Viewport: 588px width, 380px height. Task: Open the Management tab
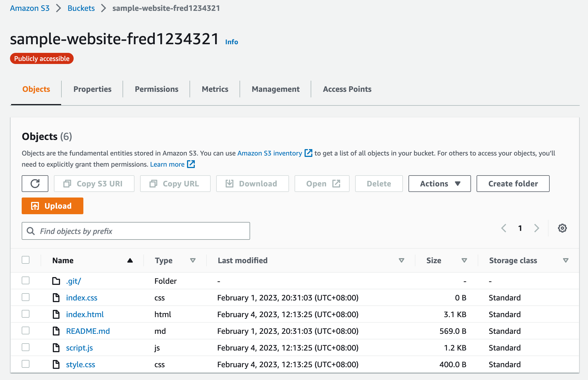pos(275,89)
